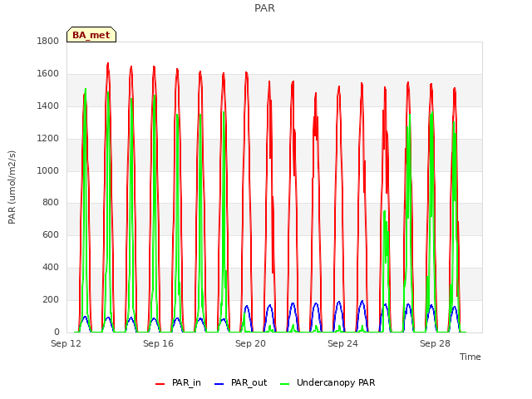Click the red PAR_in legend color marker
Viewport: 532px width, 399px height.
coord(160,384)
